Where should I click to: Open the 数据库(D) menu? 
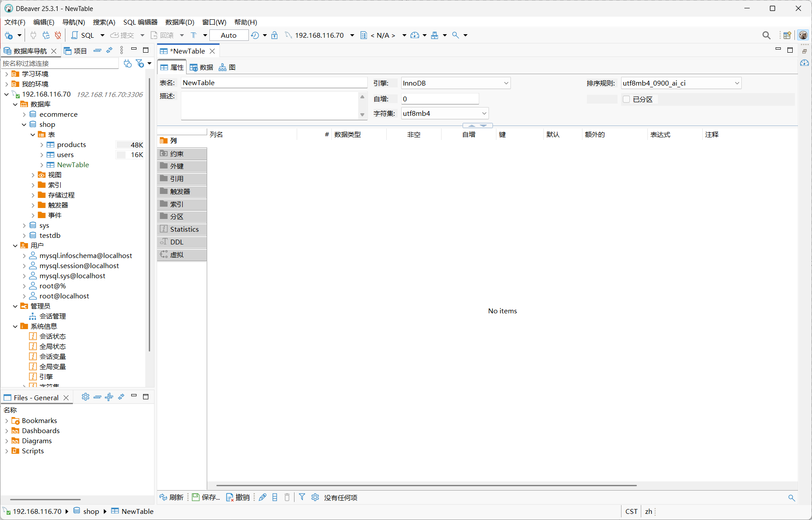(x=180, y=22)
